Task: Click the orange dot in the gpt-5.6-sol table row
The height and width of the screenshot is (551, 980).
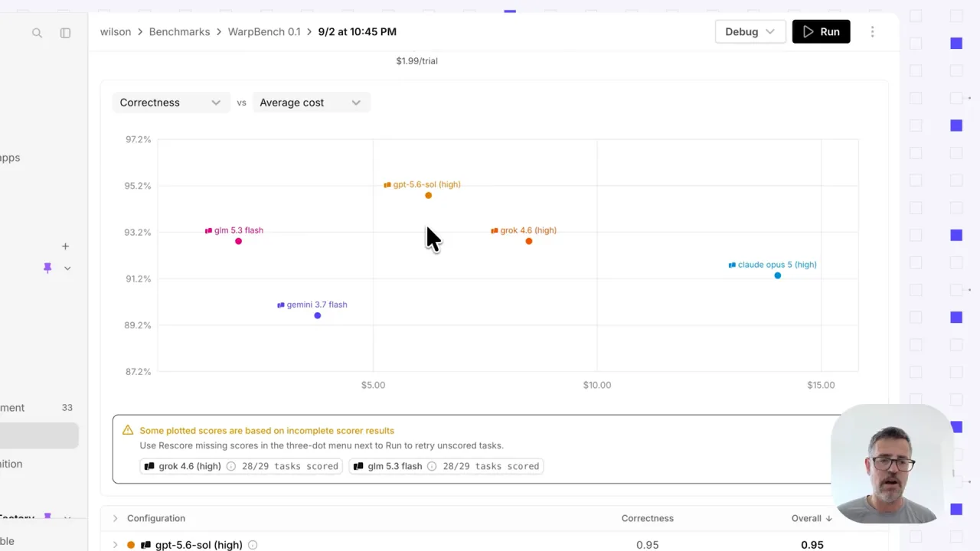Action: click(x=131, y=545)
